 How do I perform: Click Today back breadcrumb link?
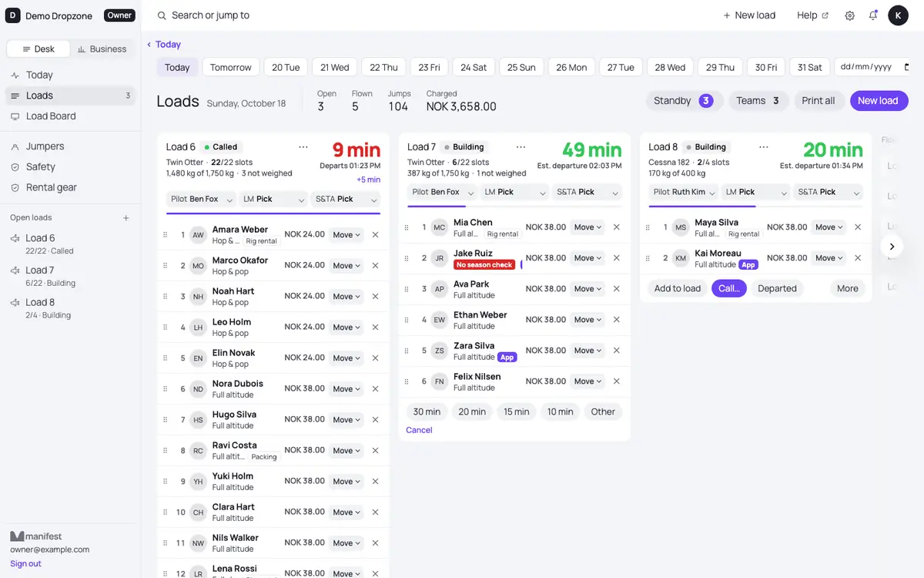click(x=164, y=45)
